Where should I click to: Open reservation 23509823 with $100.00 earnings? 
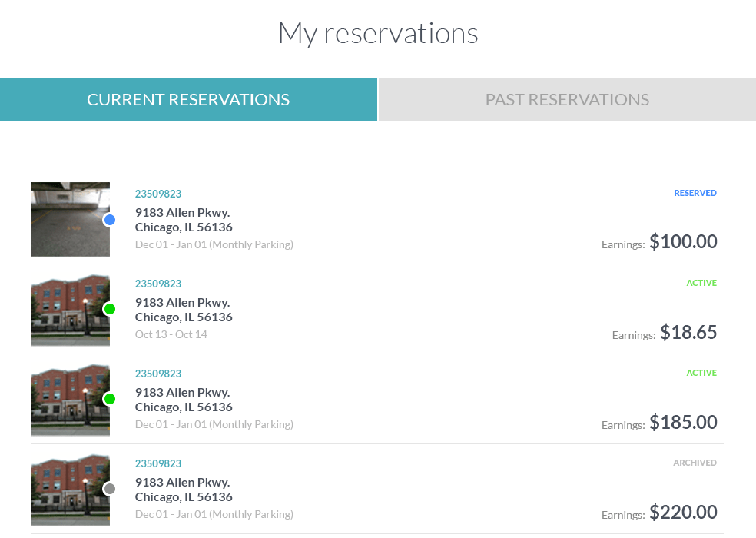point(158,194)
